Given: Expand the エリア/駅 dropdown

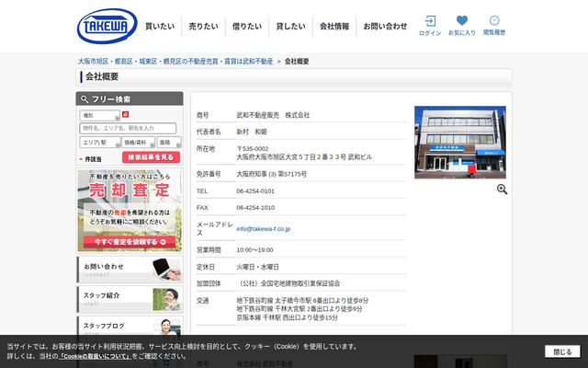Looking at the screenshot, I should [x=100, y=143].
